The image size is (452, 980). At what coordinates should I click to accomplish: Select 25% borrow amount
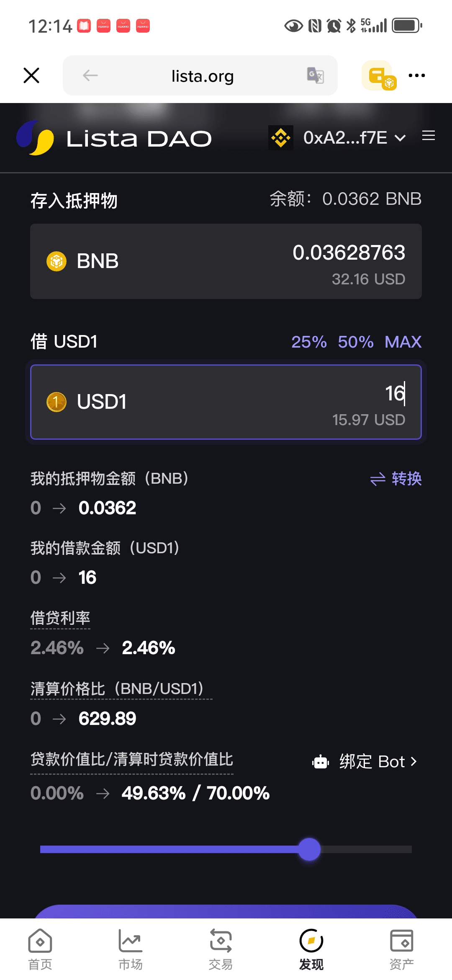point(309,342)
